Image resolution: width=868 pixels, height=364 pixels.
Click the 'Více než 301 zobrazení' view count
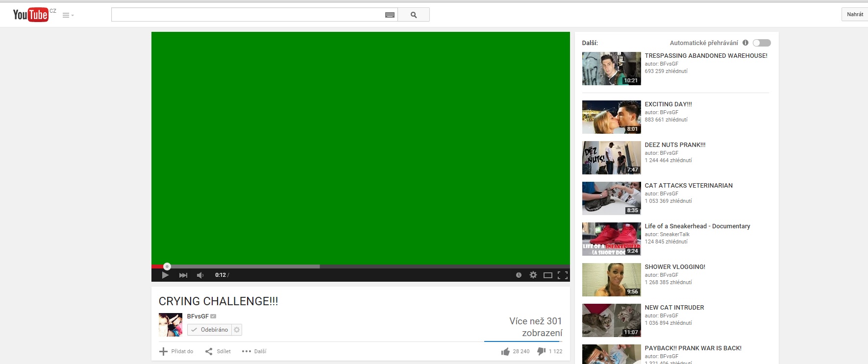point(536,327)
